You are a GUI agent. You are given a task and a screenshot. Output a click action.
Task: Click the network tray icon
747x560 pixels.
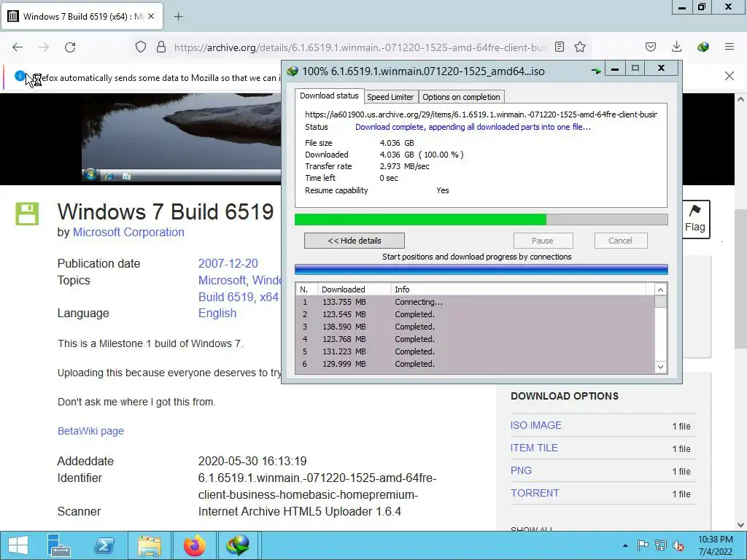point(661,545)
